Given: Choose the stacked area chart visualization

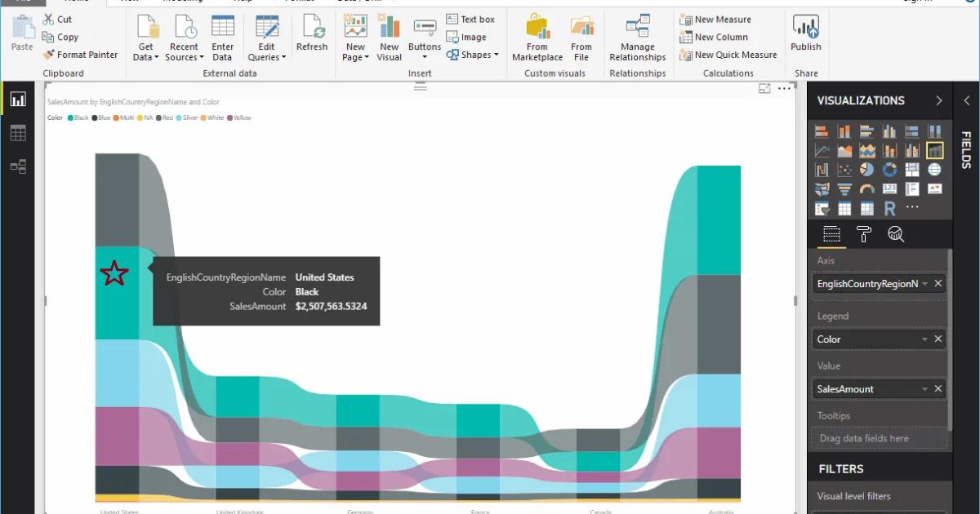Looking at the screenshot, I should pyautogui.click(x=867, y=151).
